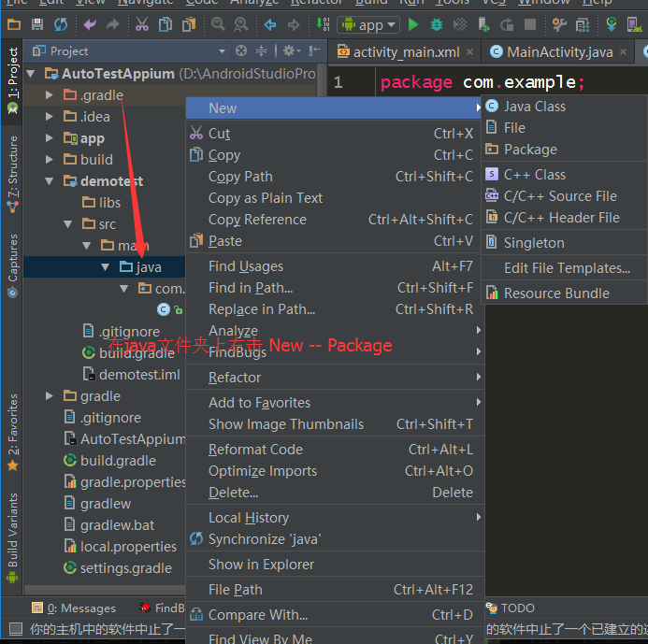Choose Package from the New submenu
This screenshot has height=644, width=648.
529,150
